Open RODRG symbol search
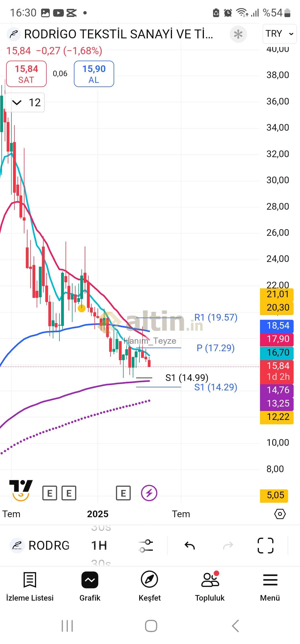300x644 pixels. tap(39, 546)
